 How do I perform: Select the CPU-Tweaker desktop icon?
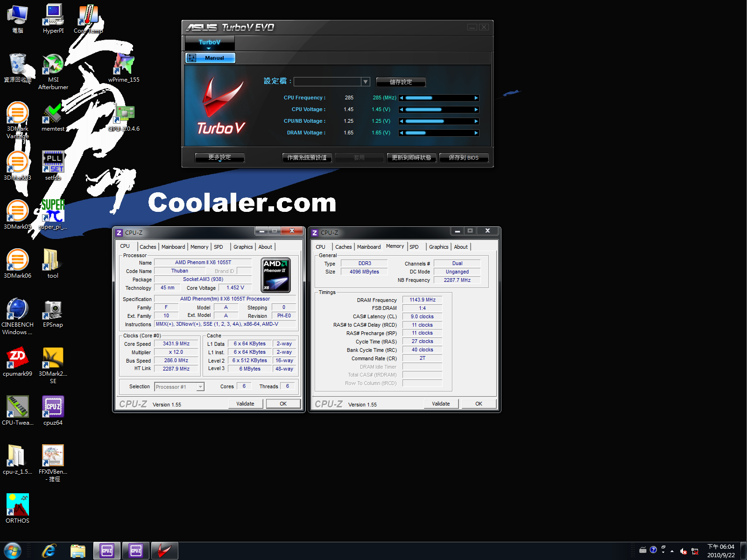pyautogui.click(x=18, y=411)
